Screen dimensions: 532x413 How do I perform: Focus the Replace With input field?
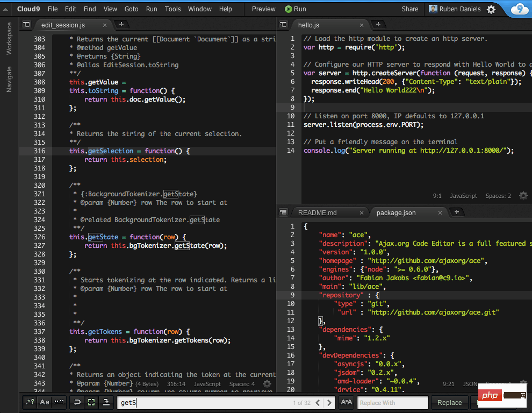click(x=393, y=403)
